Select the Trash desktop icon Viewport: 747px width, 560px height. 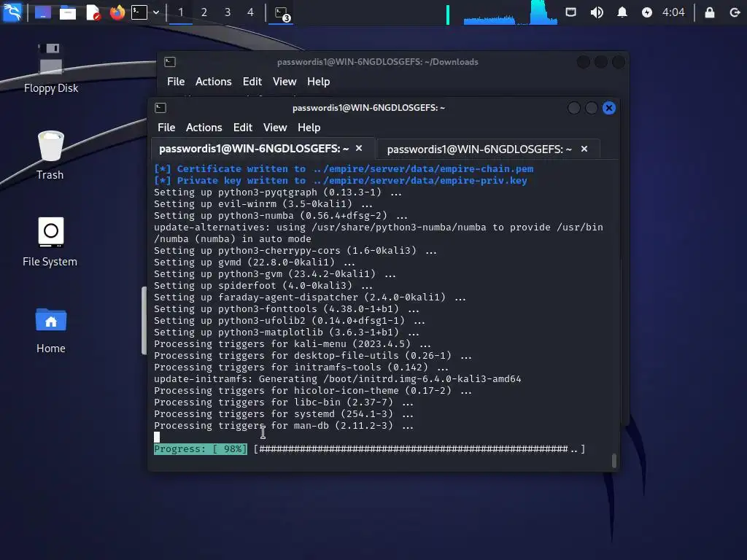(50, 155)
